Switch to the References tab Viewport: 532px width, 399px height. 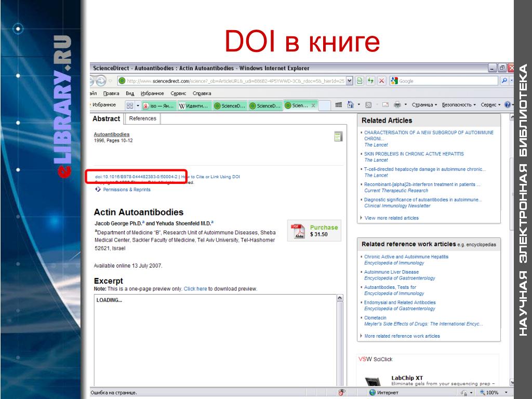tap(142, 118)
